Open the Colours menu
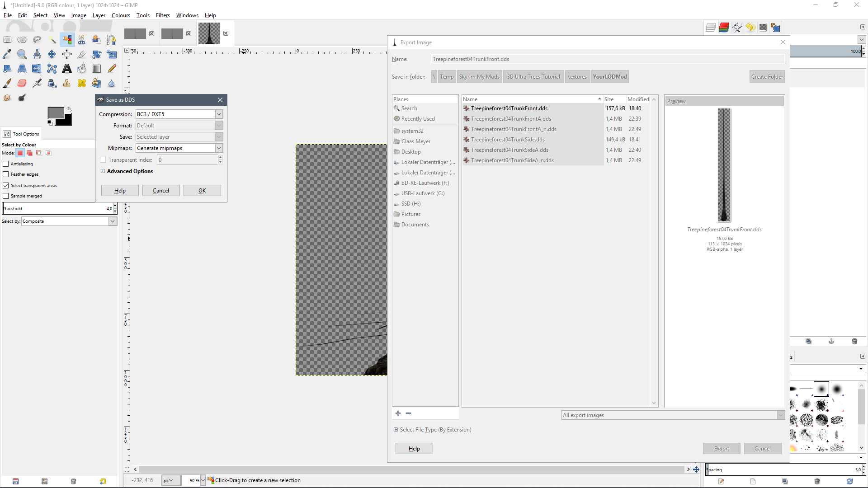The height and width of the screenshot is (488, 868). 121,15
